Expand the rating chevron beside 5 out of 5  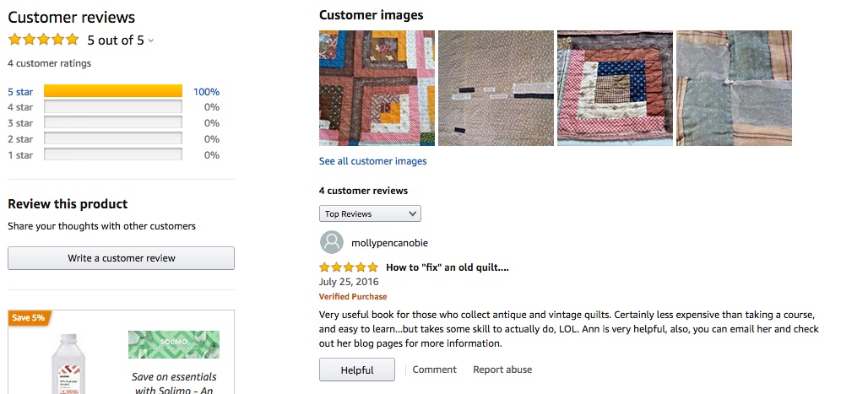[151, 41]
